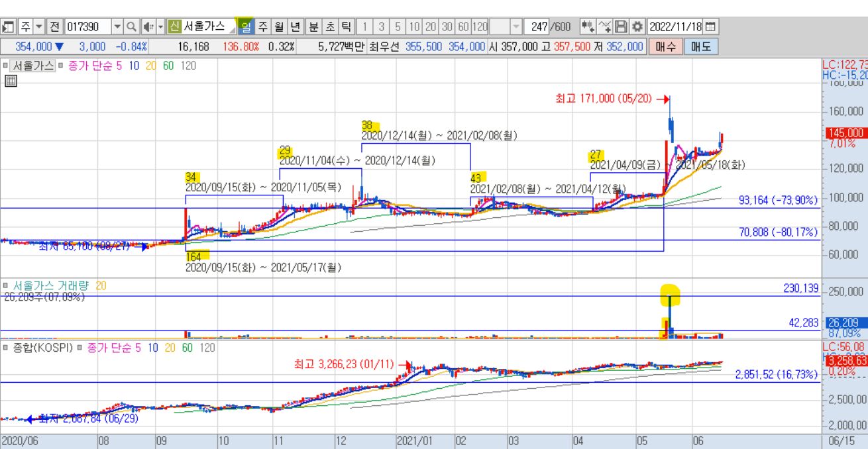
Task: Click the 종합(KOSPI) panel label
Action: (42, 347)
